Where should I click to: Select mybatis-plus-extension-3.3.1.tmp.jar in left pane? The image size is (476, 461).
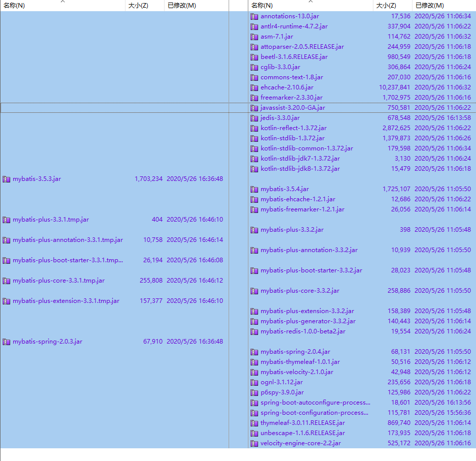[66, 301]
